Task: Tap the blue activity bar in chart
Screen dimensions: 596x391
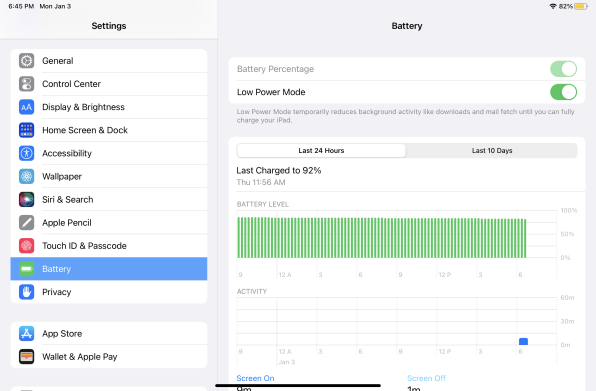Action: [x=523, y=342]
